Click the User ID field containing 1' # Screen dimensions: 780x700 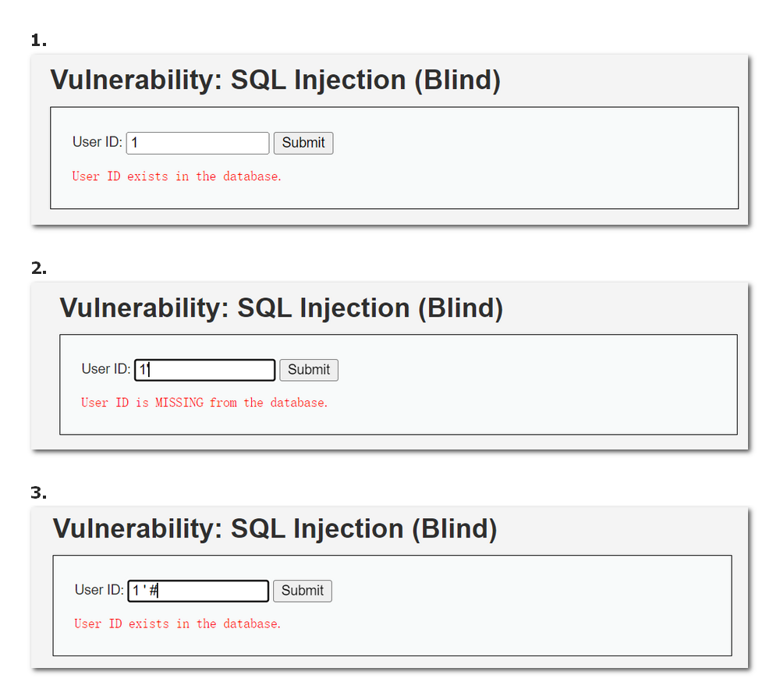198,591
